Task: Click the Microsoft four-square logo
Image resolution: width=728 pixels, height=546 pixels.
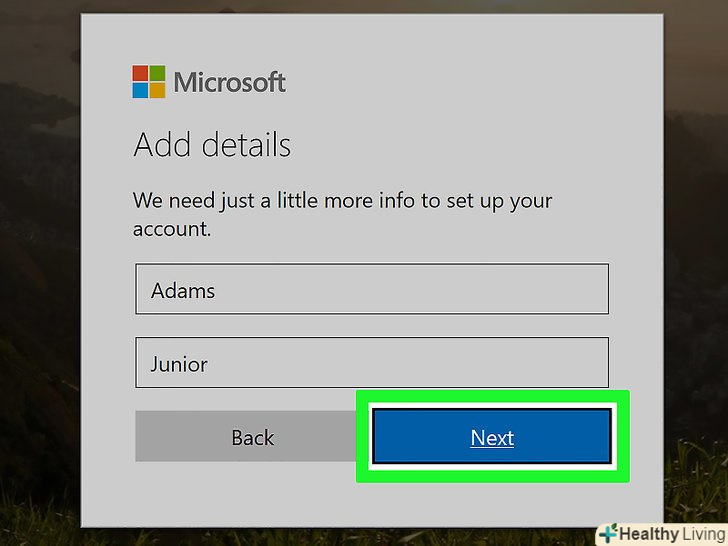Action: coord(149,82)
